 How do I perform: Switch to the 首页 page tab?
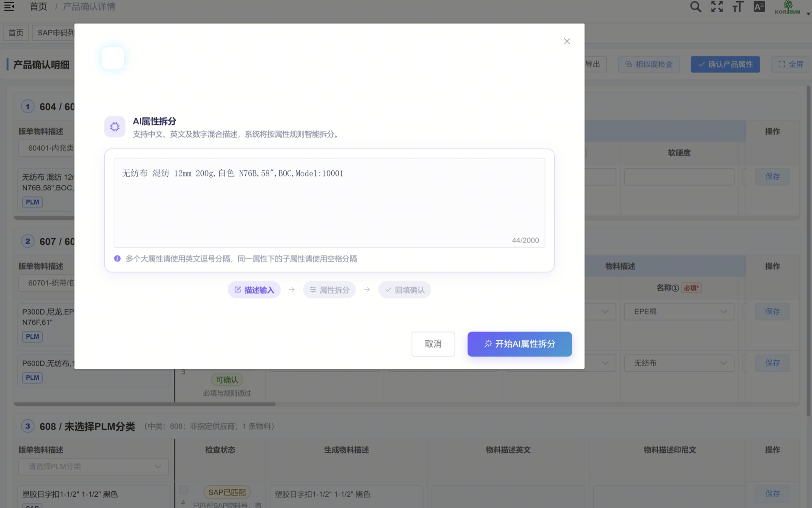click(16, 33)
